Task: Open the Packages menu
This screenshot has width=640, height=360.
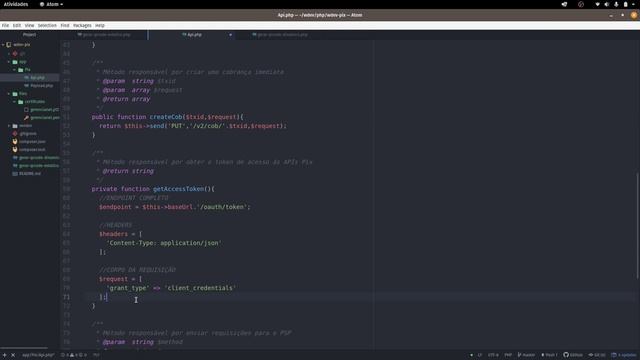Action: [82, 25]
